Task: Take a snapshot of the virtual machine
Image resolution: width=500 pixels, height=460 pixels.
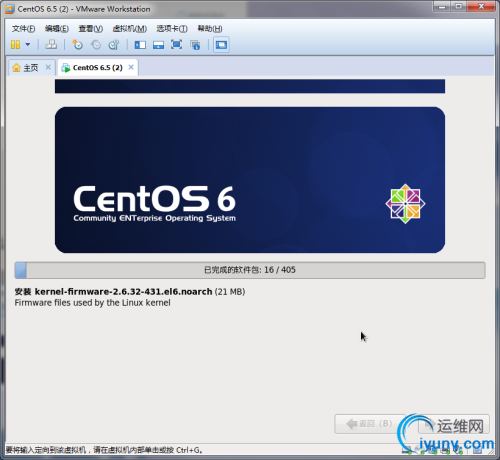Action: tap(77, 44)
